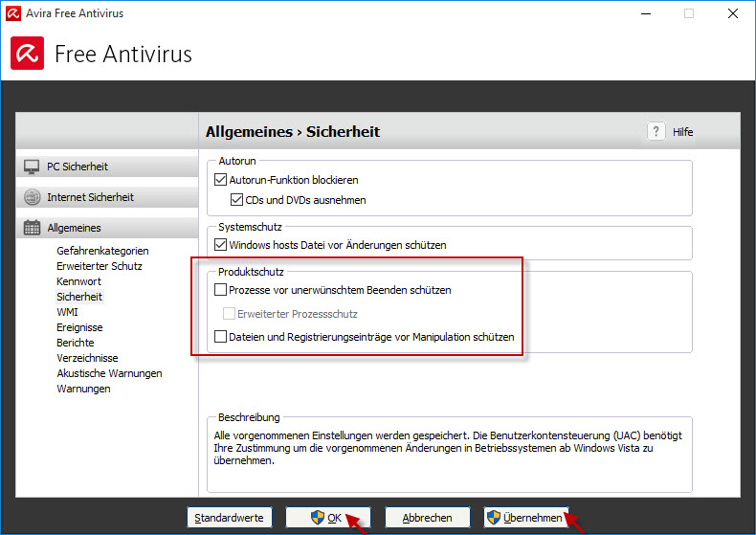Click the Standardwerte button

pyautogui.click(x=230, y=518)
